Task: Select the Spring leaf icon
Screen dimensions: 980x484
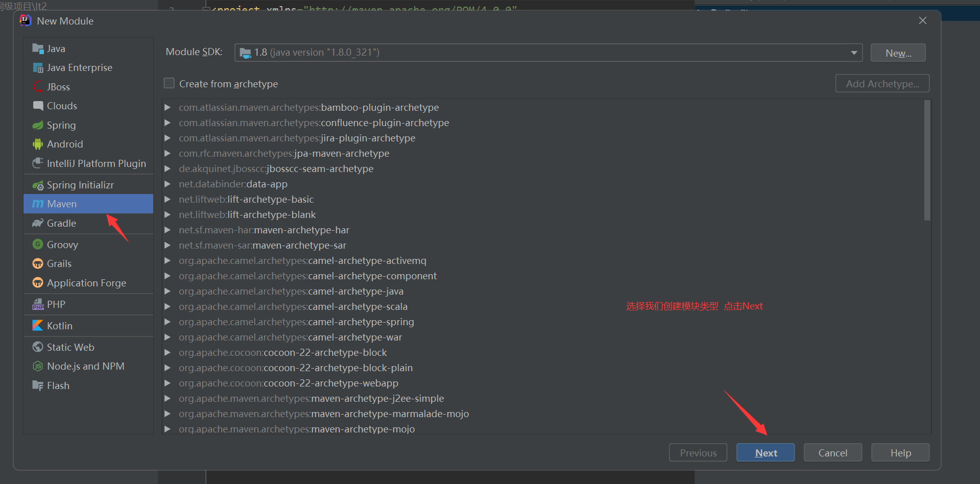Action: (x=38, y=125)
